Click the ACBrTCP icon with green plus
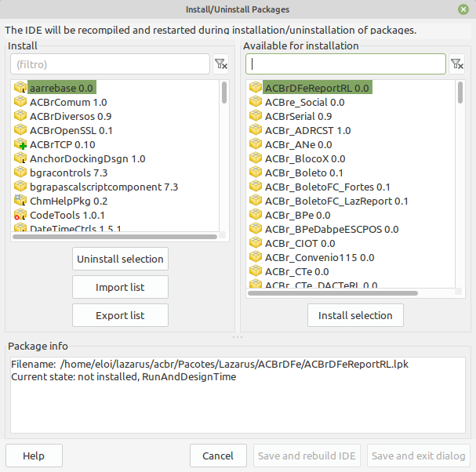The image size is (476, 472). click(x=20, y=144)
